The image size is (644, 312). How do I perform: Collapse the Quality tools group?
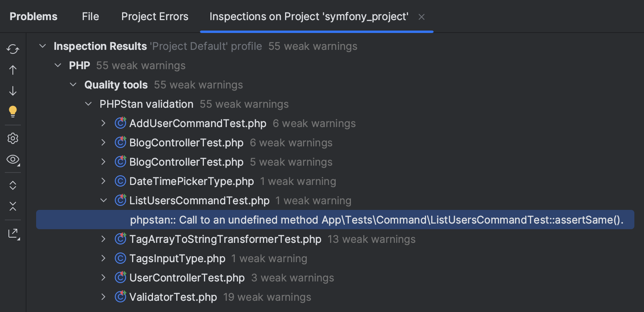pyautogui.click(x=73, y=85)
